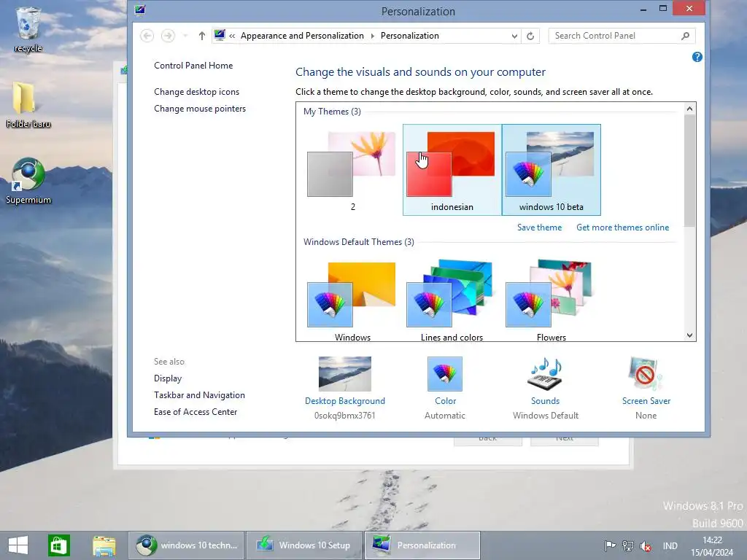747x560 pixels.
Task: Apply the Windows default theme
Action: (352, 300)
